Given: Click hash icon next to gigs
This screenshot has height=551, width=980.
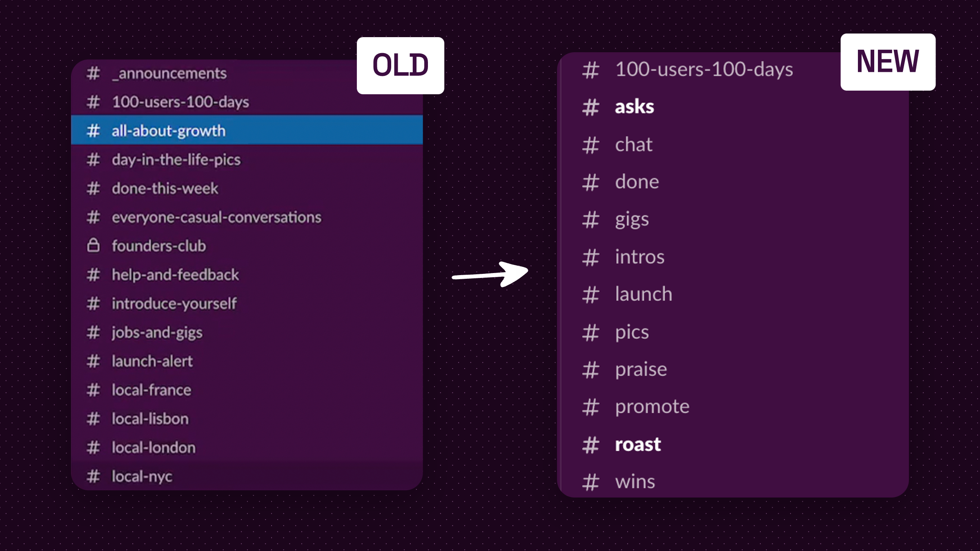Looking at the screenshot, I should pos(590,220).
